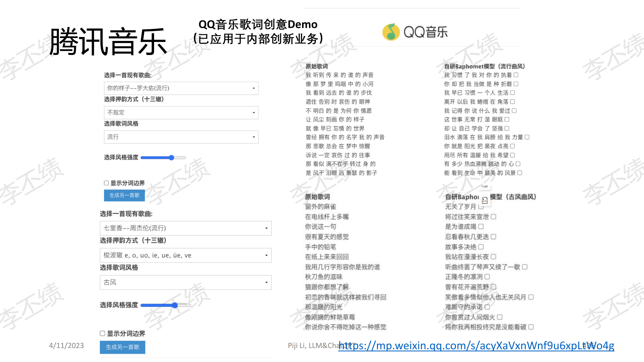644x362 pixels.
Task: Click the upper 选择风格强度 slider handle
Action: tap(171, 158)
